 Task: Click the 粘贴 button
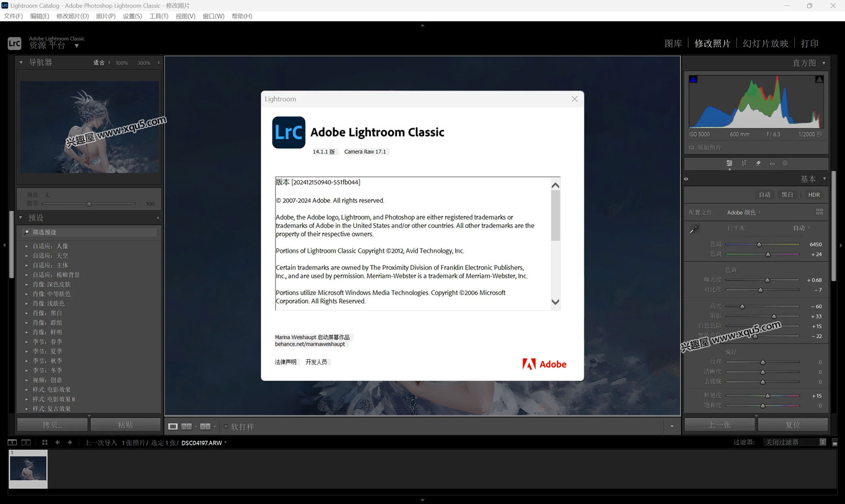click(x=126, y=425)
